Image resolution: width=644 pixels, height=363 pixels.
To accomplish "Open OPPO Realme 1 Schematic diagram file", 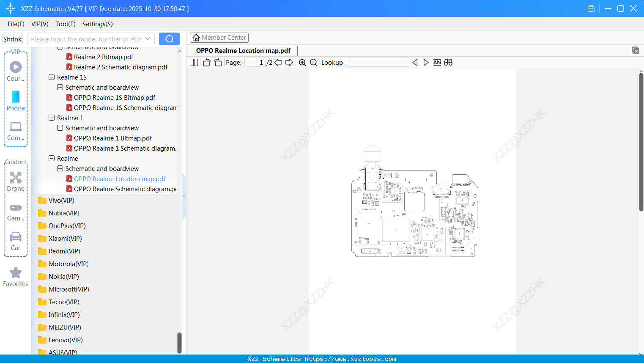I will (121, 148).
